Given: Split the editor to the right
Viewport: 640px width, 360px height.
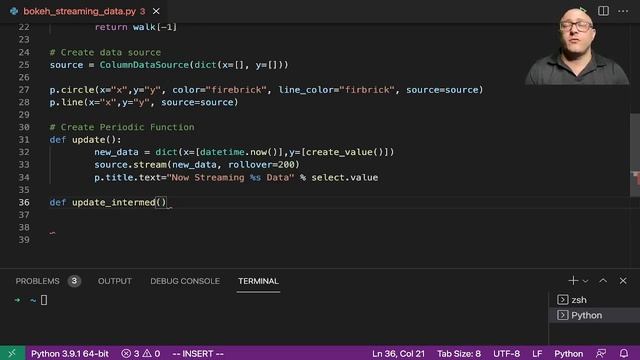Looking at the screenshot, I should [603, 11].
